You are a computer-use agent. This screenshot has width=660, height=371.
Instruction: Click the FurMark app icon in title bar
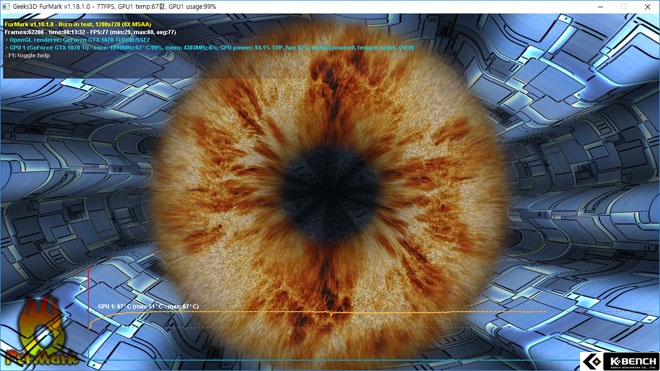(x=6, y=7)
